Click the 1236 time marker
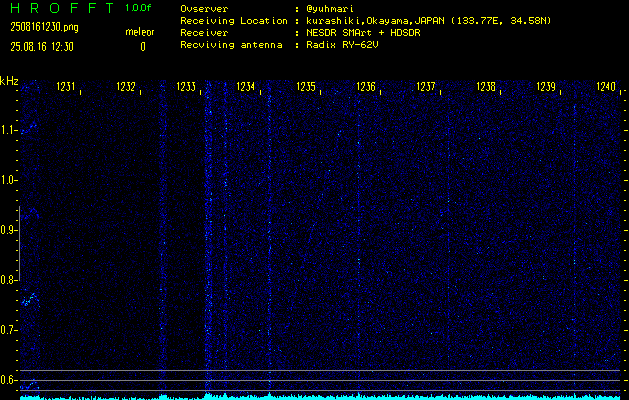The image size is (629, 400). point(366,86)
